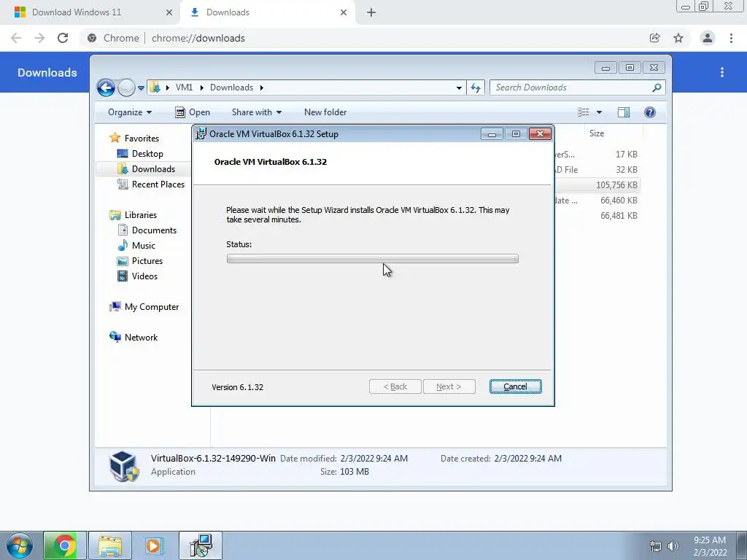Close the Downloads Chrome tab

pos(344,12)
